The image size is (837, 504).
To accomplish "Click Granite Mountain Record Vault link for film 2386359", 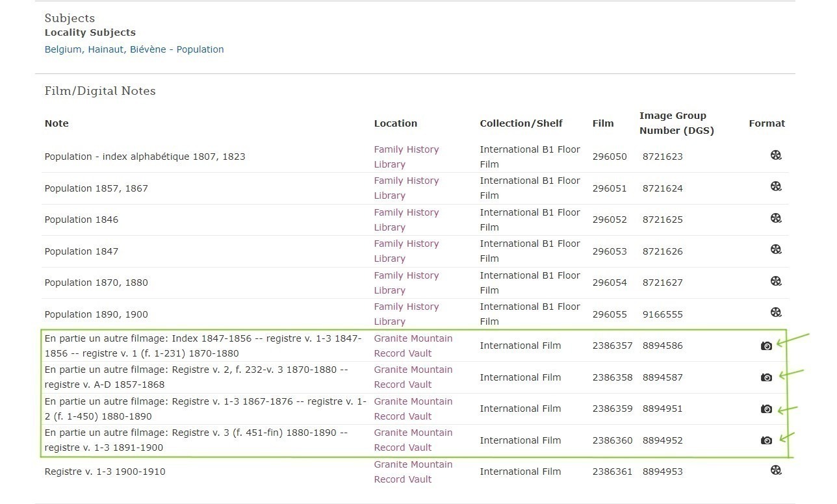I will point(413,409).
